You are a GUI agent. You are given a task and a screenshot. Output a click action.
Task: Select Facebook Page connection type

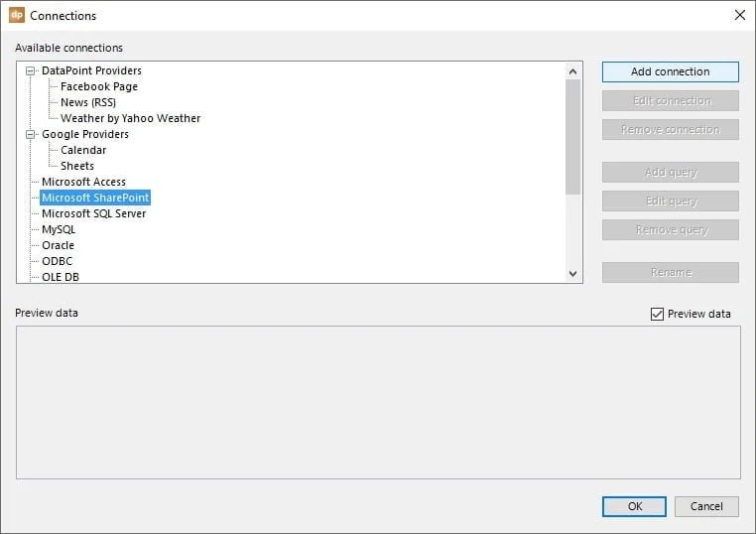point(99,86)
